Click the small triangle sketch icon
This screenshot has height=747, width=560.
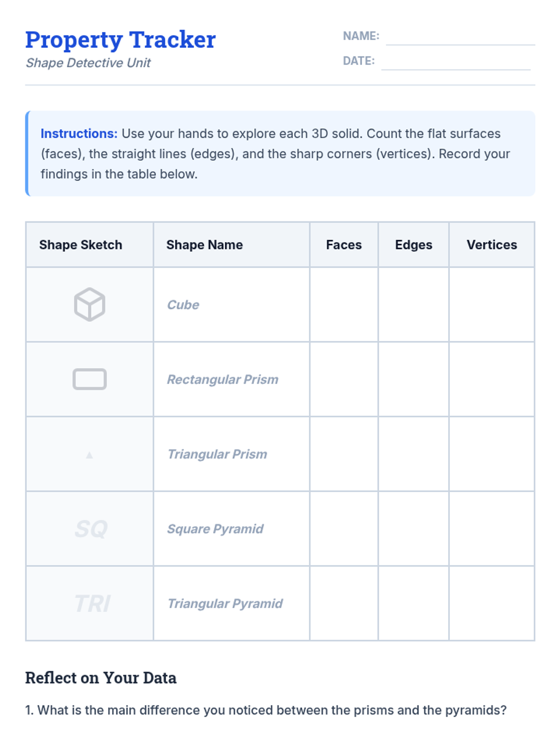click(89, 455)
